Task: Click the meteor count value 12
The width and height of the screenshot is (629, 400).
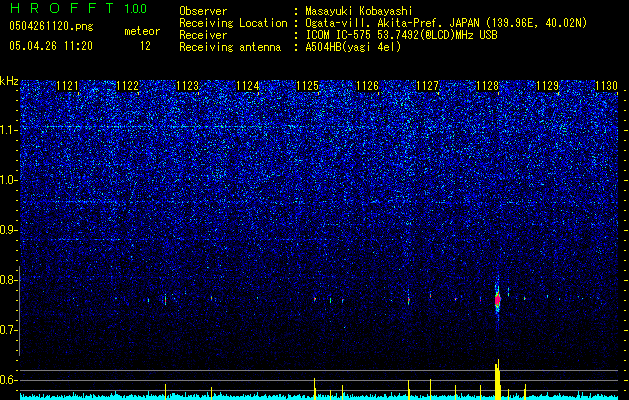Action: tap(145, 46)
